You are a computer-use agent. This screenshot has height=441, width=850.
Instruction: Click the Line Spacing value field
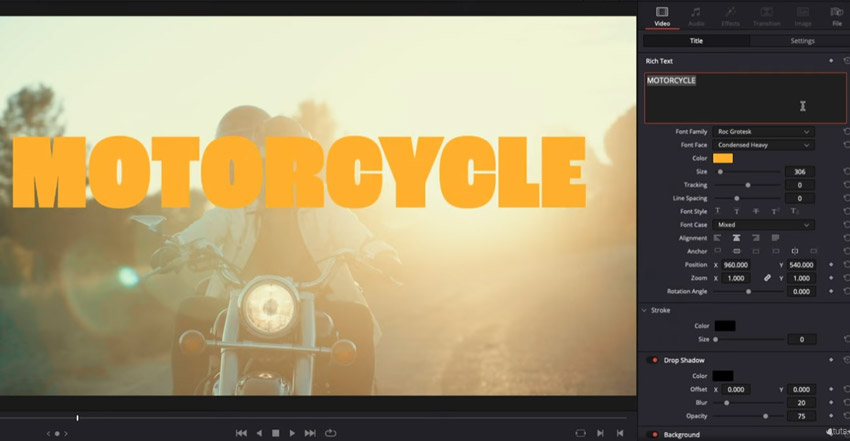[800, 198]
